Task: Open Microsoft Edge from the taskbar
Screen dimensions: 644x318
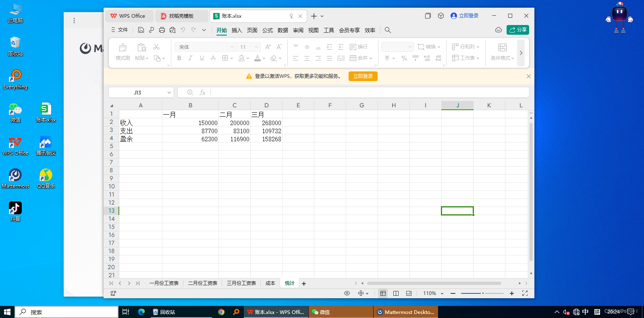Action: tap(141, 312)
